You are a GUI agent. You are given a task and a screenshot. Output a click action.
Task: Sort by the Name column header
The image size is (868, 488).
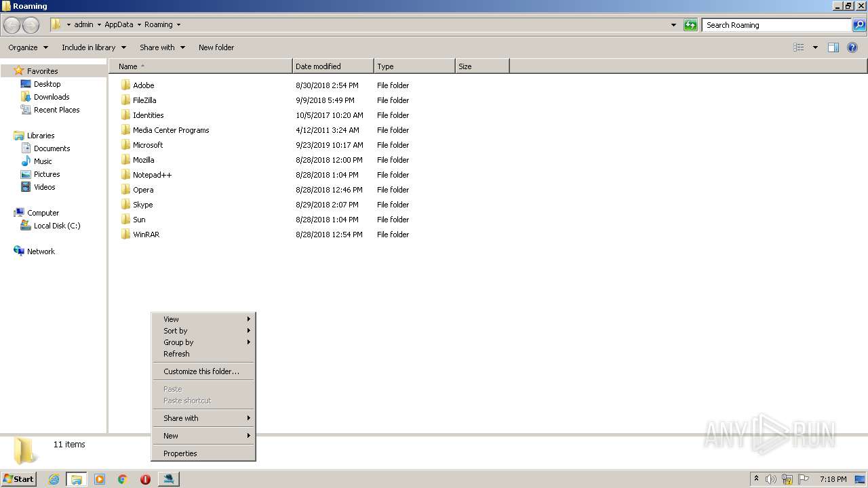coord(201,66)
